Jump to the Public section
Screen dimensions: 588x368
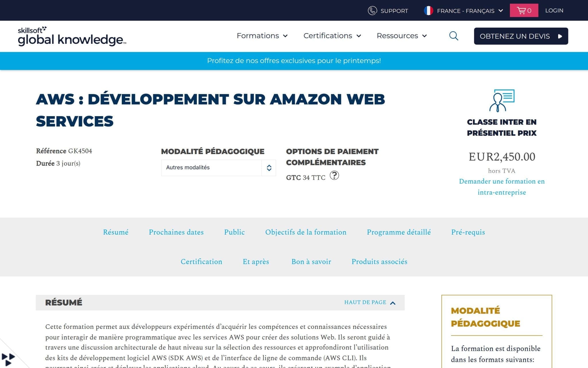pos(234,232)
